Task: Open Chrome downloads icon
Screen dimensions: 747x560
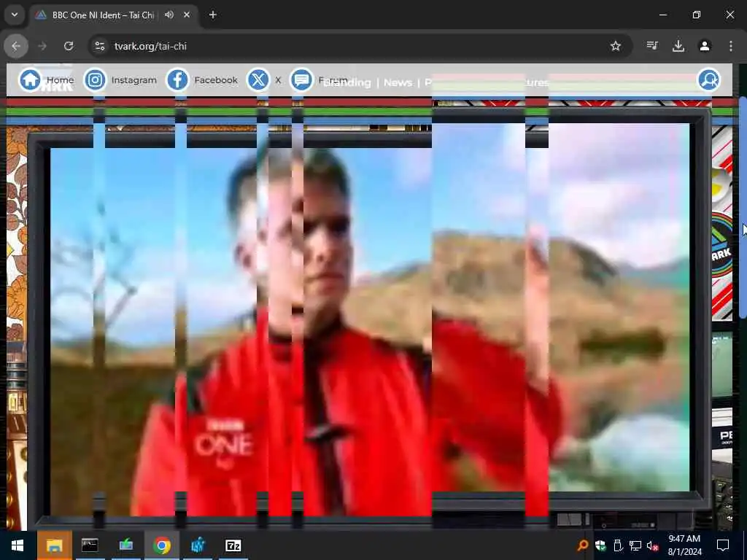Action: pyautogui.click(x=678, y=46)
